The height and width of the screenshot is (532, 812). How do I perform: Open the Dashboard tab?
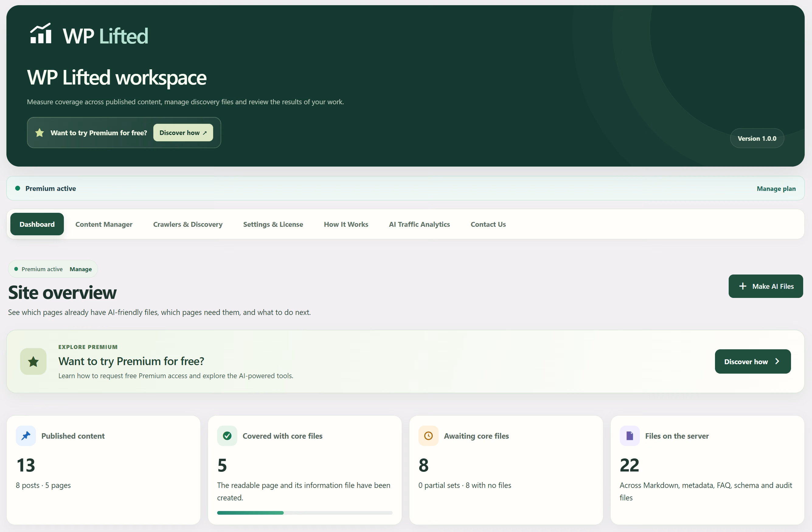[37, 224]
